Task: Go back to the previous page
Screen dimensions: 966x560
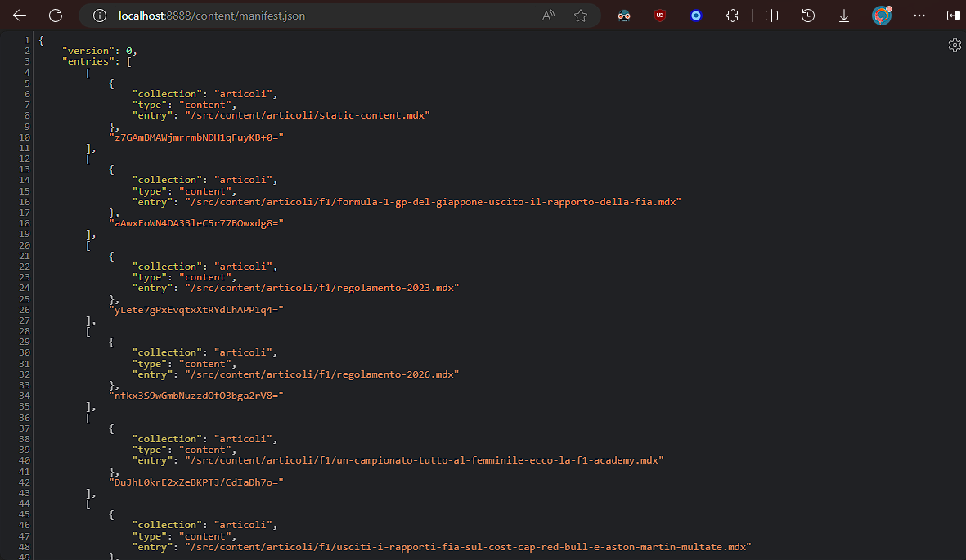Action: [20, 16]
